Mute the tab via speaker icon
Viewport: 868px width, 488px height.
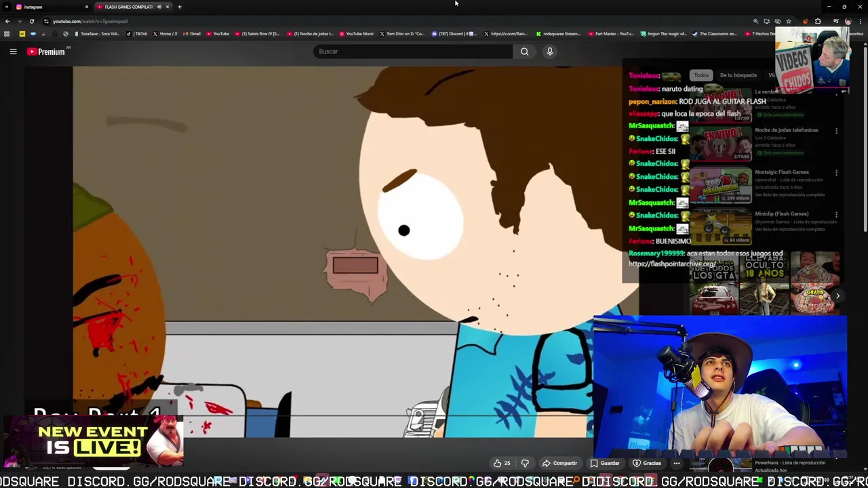159,7
